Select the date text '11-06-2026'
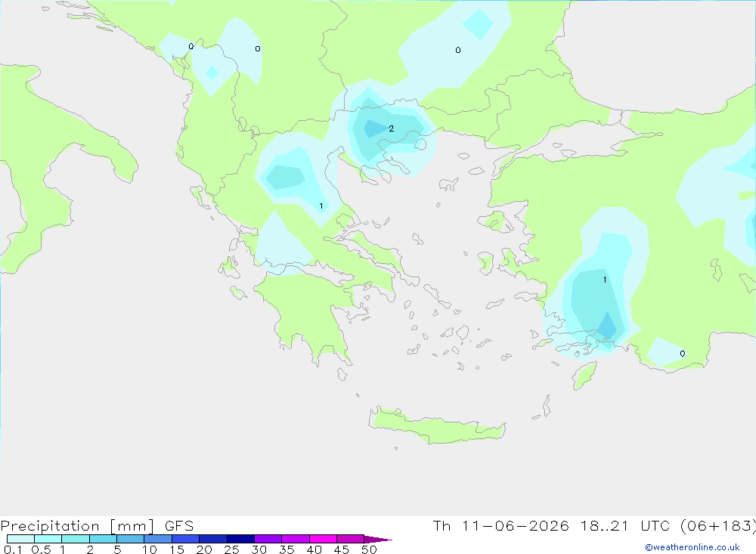The width and height of the screenshot is (756, 554). (515, 526)
